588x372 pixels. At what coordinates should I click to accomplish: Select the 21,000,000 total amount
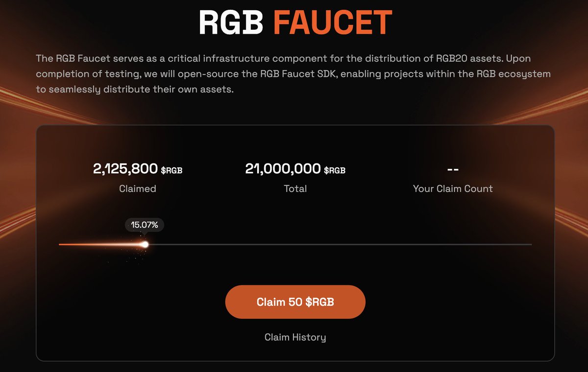tap(283, 169)
